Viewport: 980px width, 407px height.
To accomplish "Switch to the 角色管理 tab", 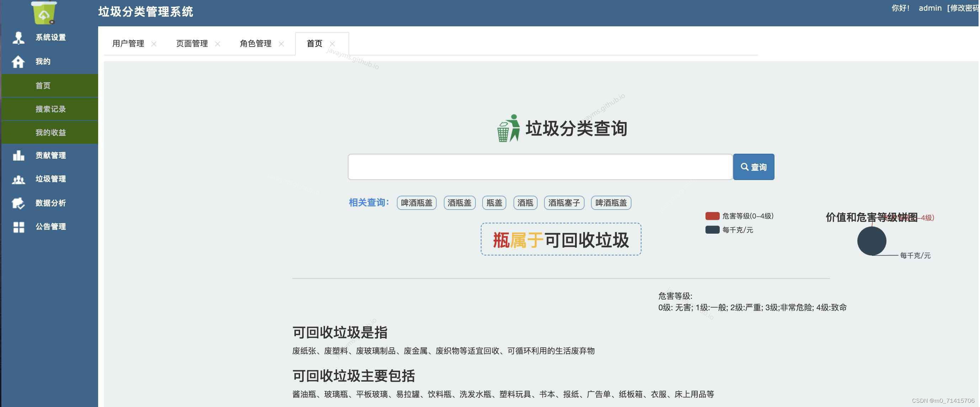I will [x=255, y=44].
